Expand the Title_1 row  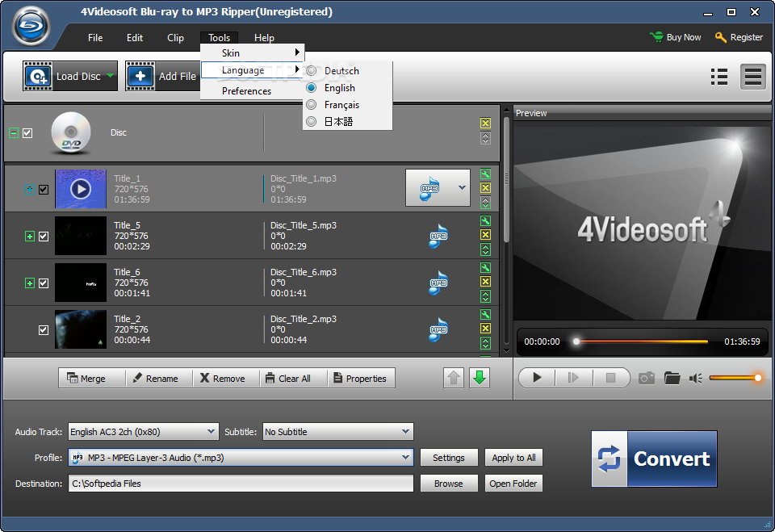pos(30,190)
